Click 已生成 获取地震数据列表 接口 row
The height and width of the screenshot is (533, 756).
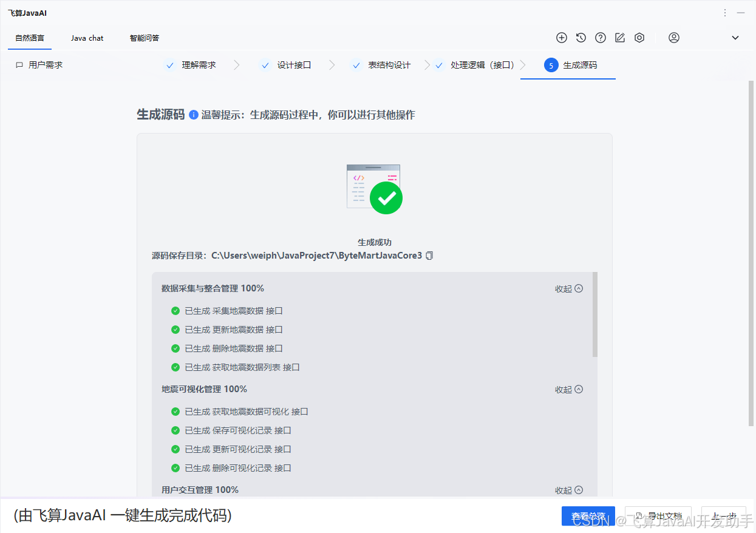[236, 367]
